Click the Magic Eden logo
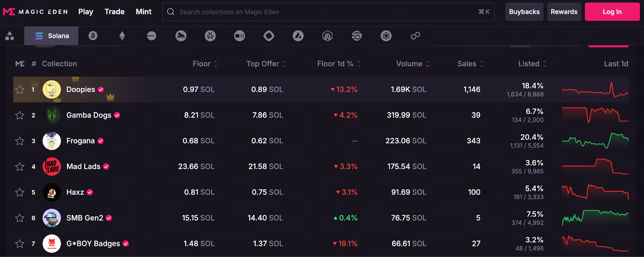The height and width of the screenshot is (257, 644). coord(35,12)
